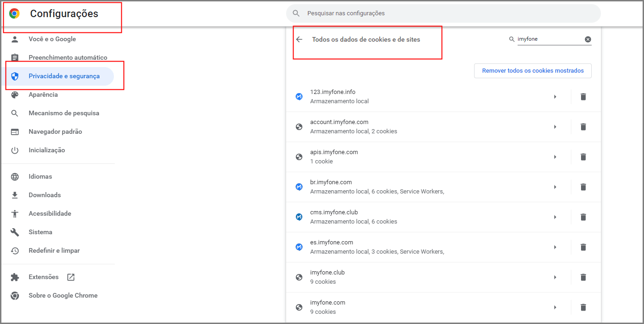Click the magnifier icon in the cookie search field

coord(512,39)
